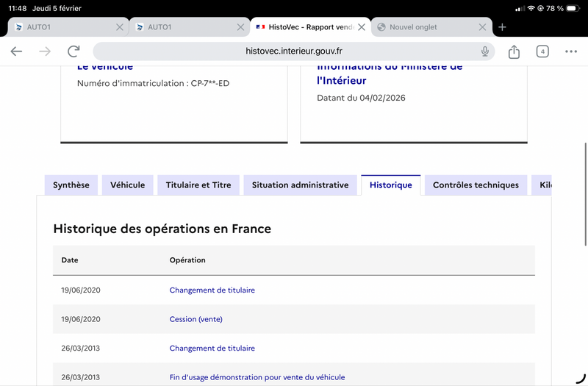
Task: Open the three-dot browser menu
Action: point(571,51)
